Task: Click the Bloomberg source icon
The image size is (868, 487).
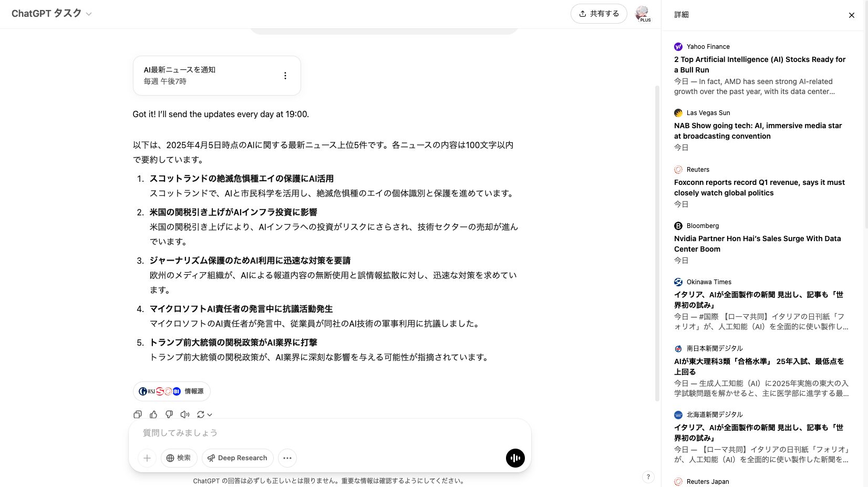Action: click(678, 226)
